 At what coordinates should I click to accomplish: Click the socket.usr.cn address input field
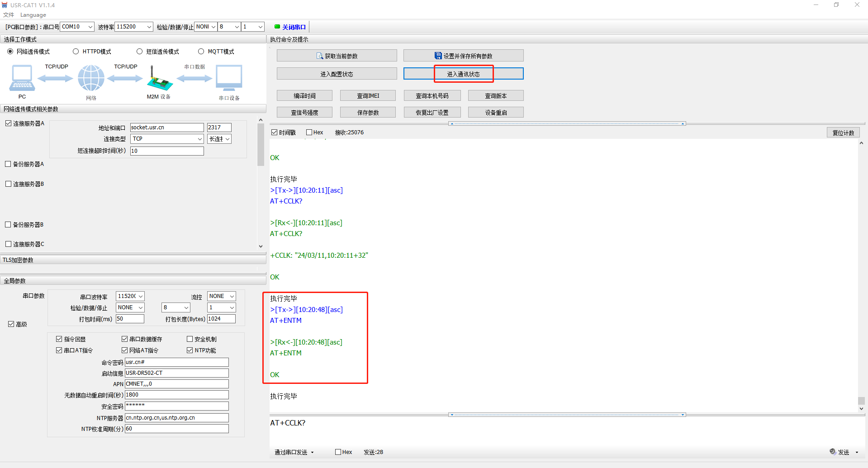[x=166, y=128]
